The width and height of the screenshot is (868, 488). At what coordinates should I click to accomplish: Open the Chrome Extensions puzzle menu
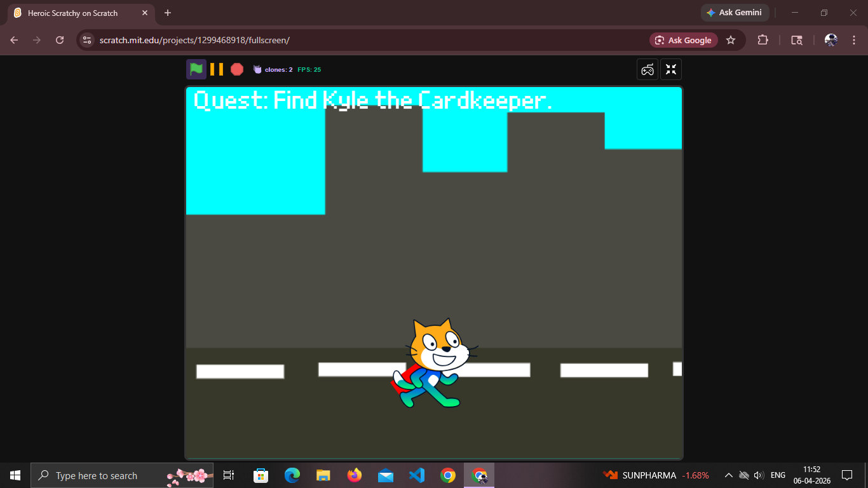[x=763, y=40]
